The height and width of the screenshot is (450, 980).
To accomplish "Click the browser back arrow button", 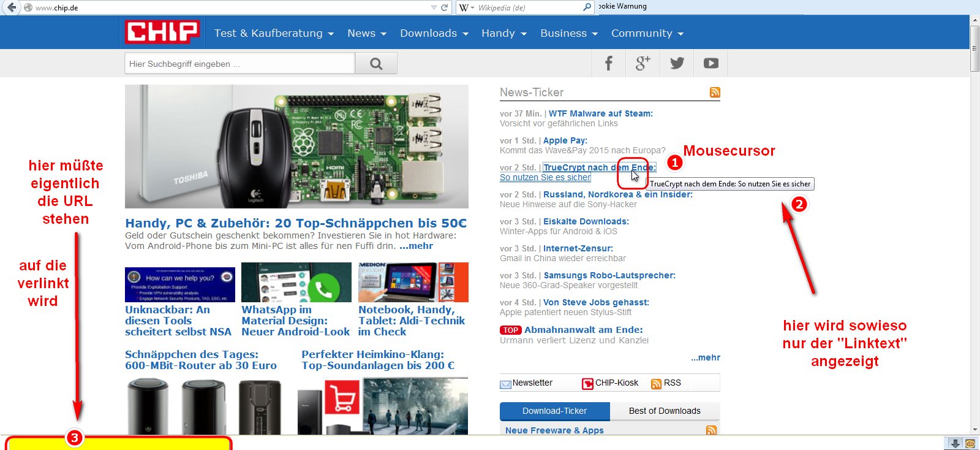I will [11, 7].
